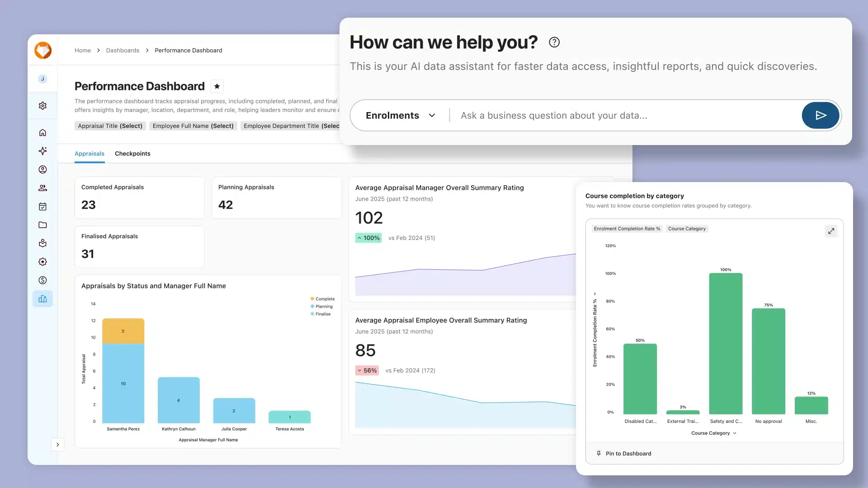Click the business question input field

point(624,115)
